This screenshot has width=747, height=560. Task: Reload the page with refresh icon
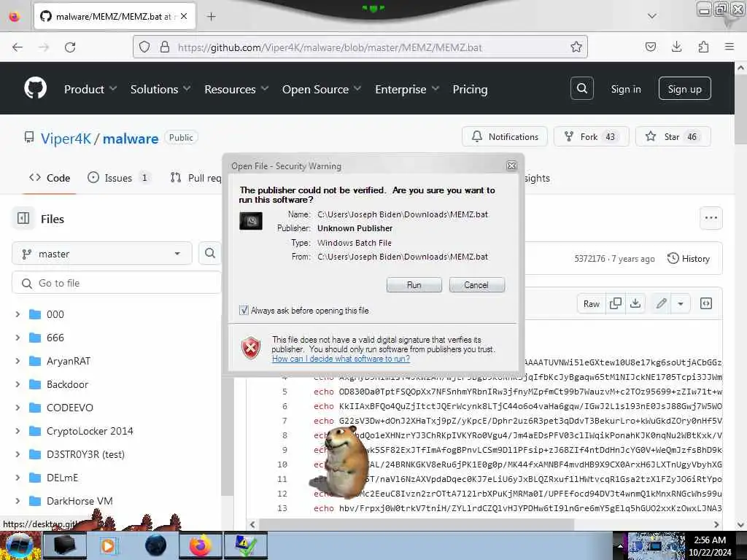pos(70,47)
